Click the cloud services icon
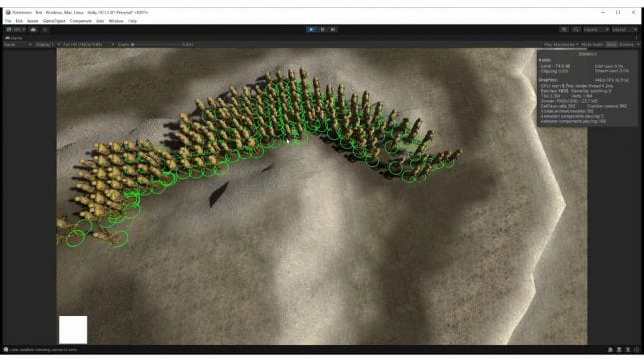 33,29
